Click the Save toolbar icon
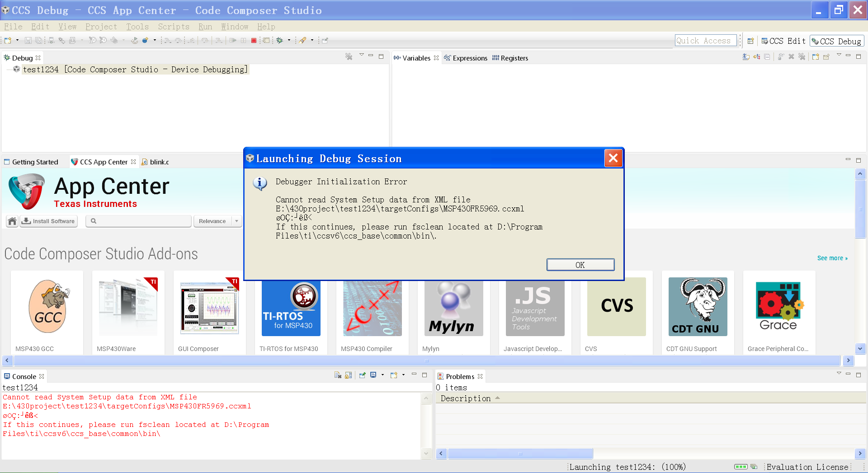The height and width of the screenshot is (473, 868). pos(28,40)
